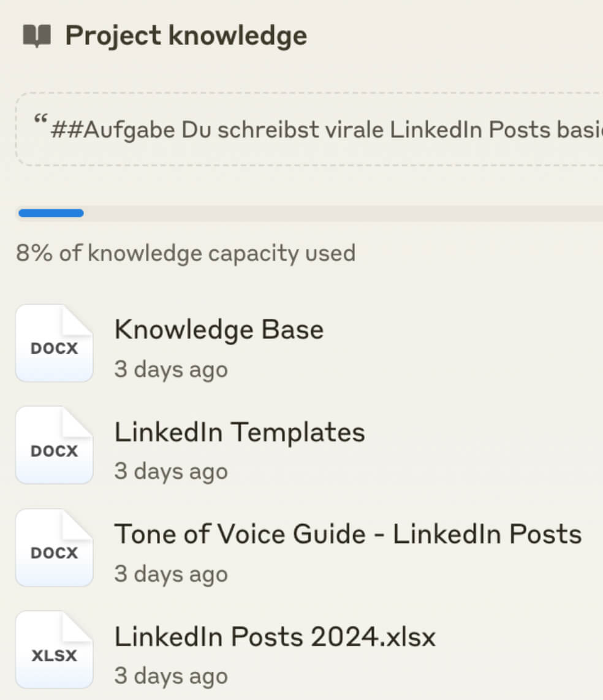Click the timestamp under Tone of Voice Guide
The image size is (603, 700).
[x=171, y=574]
